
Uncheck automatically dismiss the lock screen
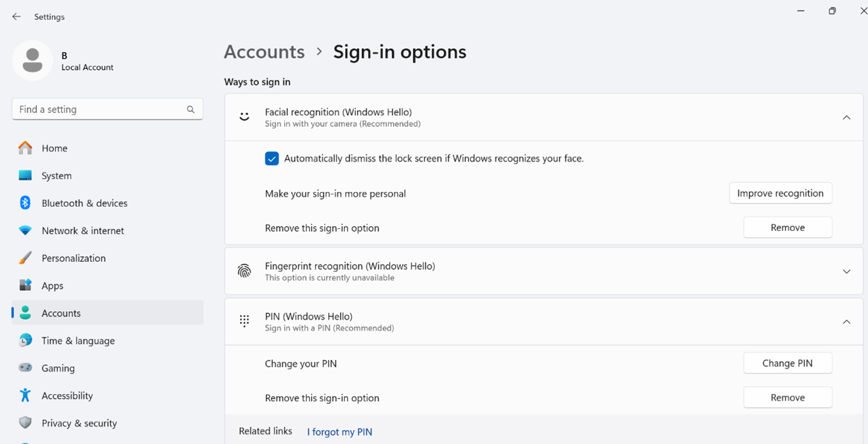click(272, 159)
